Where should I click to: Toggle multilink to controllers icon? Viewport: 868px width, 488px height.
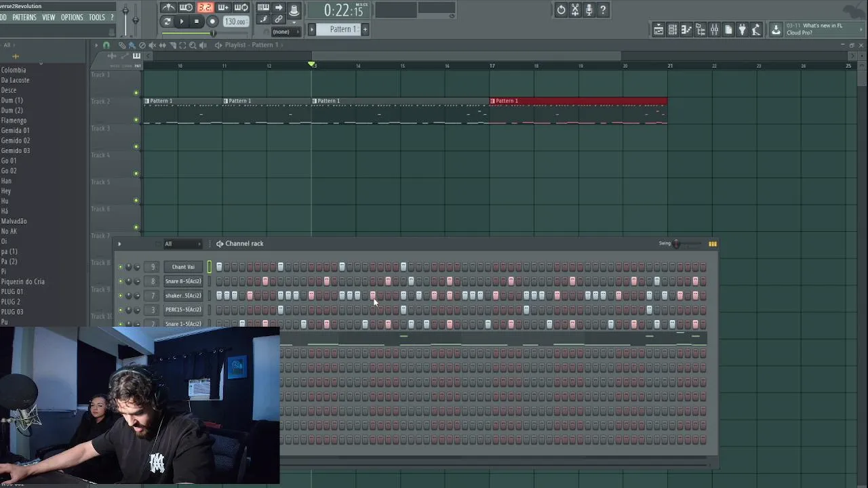tap(279, 20)
